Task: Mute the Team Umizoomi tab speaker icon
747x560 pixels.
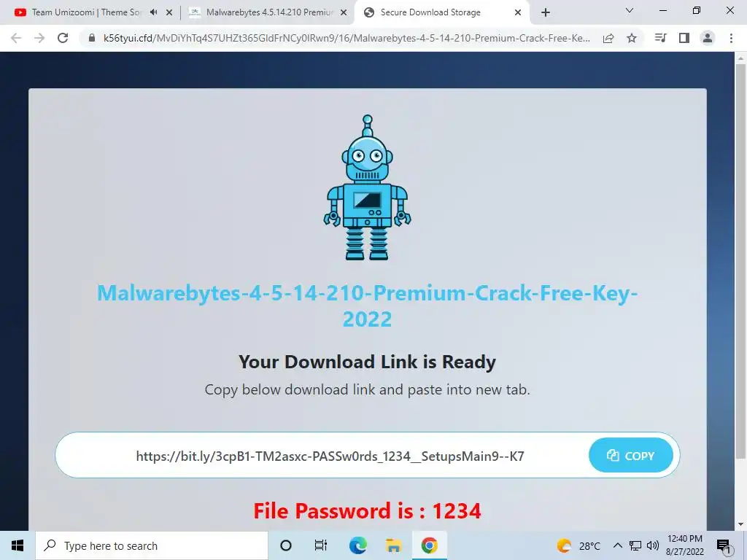Action: [153, 12]
